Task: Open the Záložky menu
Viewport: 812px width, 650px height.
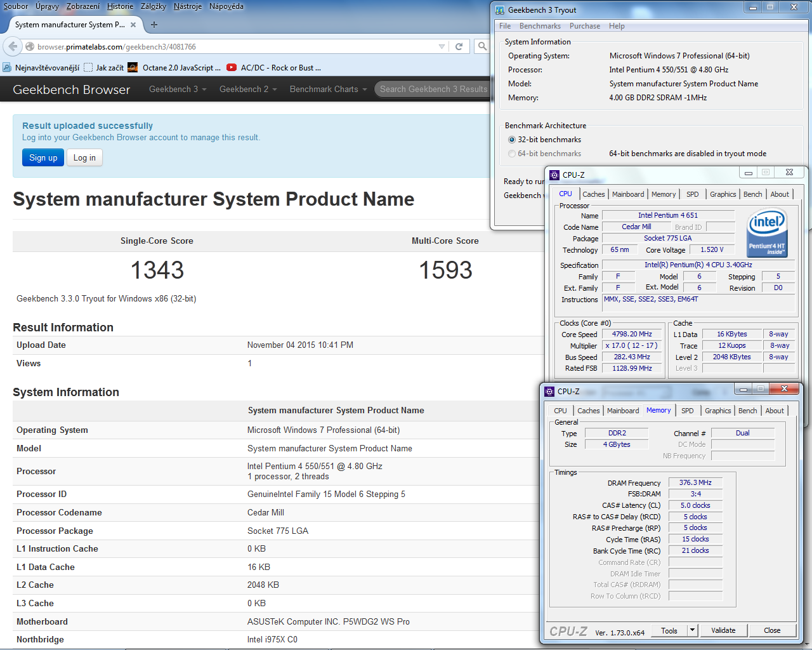Action: 153,6
